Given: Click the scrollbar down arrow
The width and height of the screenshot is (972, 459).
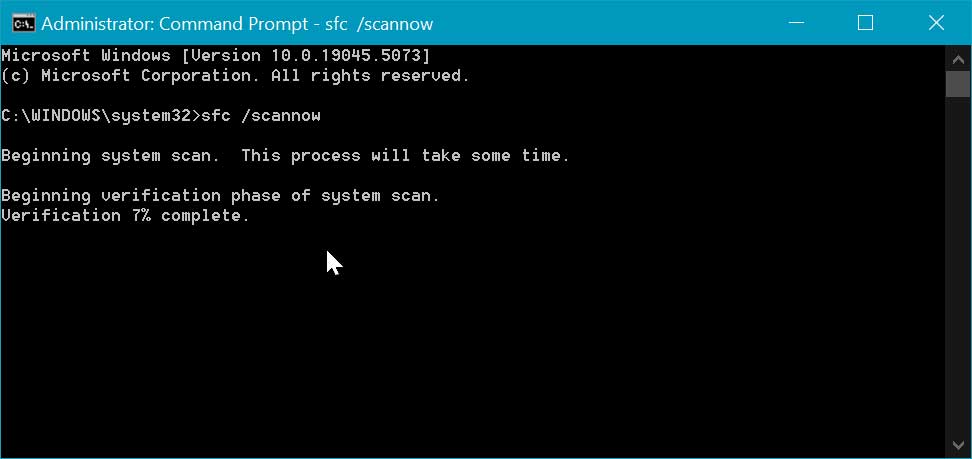Looking at the screenshot, I should [x=958, y=445].
